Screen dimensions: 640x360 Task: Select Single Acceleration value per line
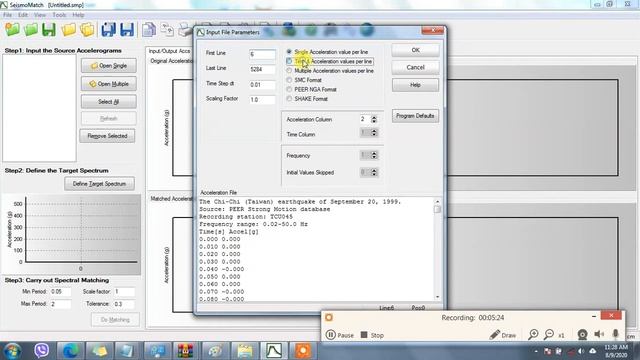coord(327,52)
